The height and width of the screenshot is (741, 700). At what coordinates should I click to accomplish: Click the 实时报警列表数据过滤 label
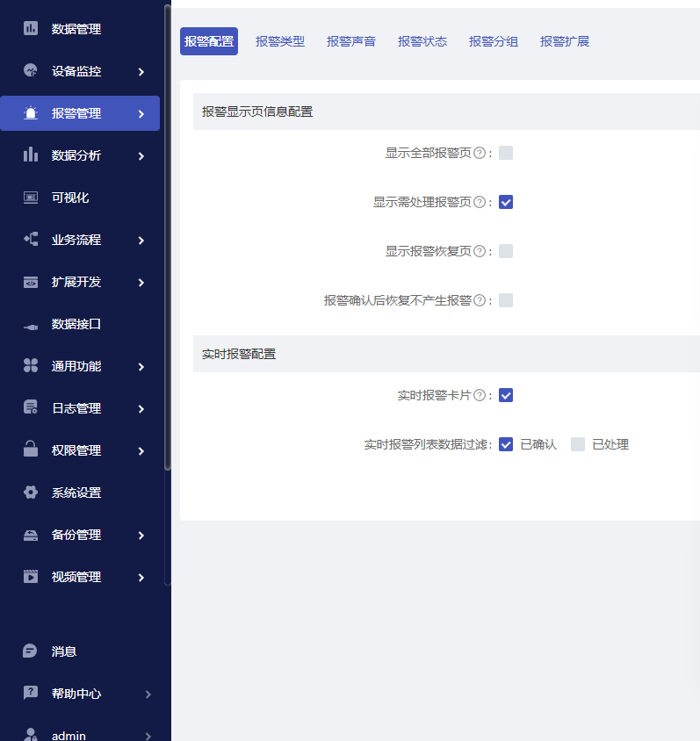[x=429, y=445]
